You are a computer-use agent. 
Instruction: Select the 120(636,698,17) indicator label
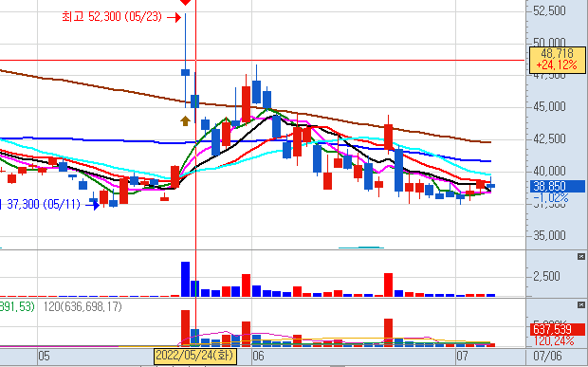83,306
